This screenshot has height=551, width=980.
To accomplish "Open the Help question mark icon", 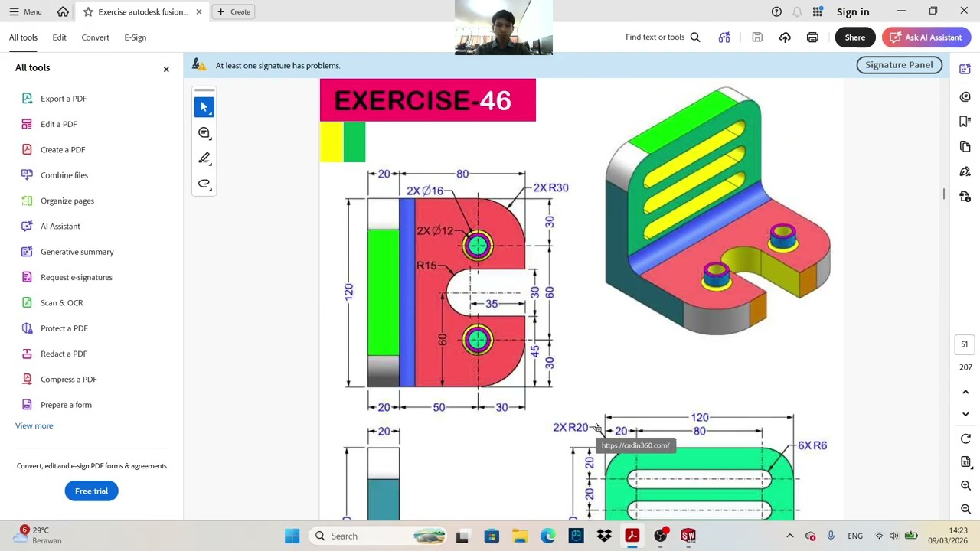I will [776, 11].
